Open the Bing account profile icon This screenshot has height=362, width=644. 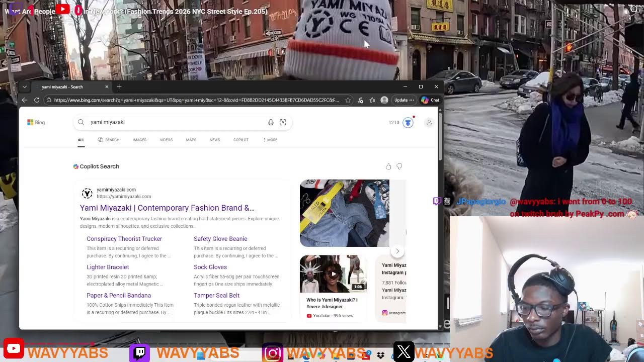tap(429, 122)
